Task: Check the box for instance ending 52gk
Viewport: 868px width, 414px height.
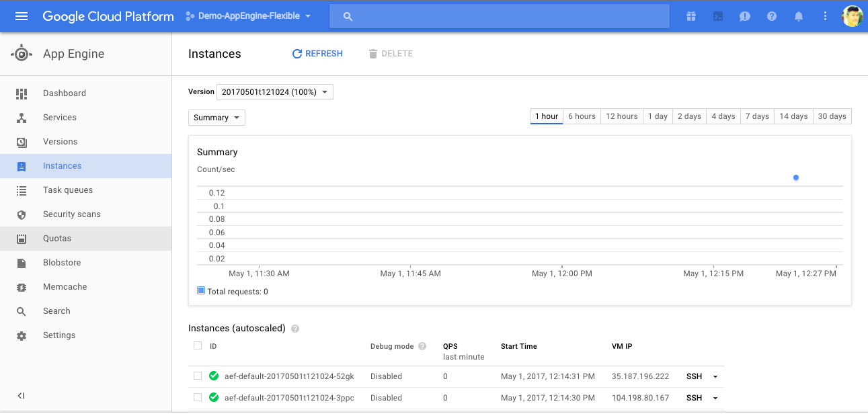Action: click(198, 376)
